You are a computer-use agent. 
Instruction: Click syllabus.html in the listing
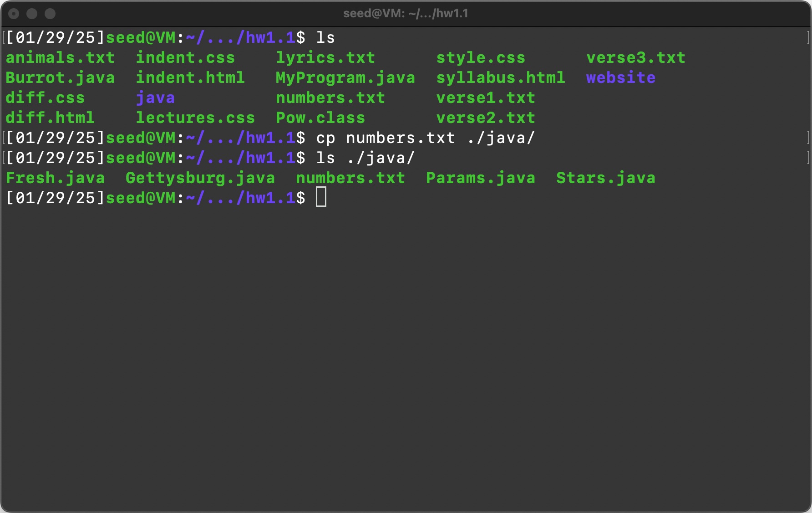[x=501, y=78]
